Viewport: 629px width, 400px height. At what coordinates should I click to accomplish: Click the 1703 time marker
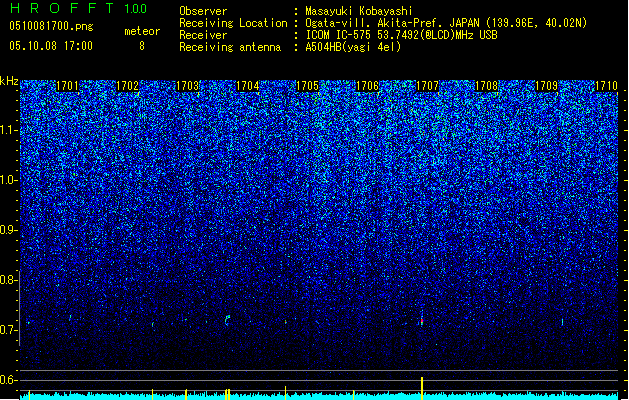pyautogui.click(x=187, y=86)
